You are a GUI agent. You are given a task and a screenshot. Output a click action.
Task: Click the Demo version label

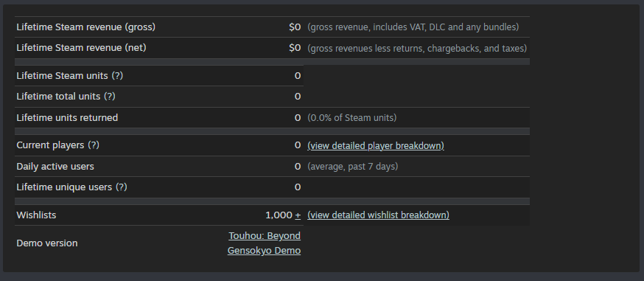(x=47, y=243)
